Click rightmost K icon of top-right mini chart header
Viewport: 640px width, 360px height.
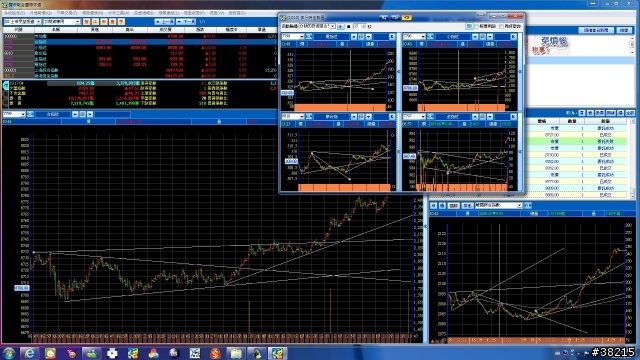pos(513,37)
